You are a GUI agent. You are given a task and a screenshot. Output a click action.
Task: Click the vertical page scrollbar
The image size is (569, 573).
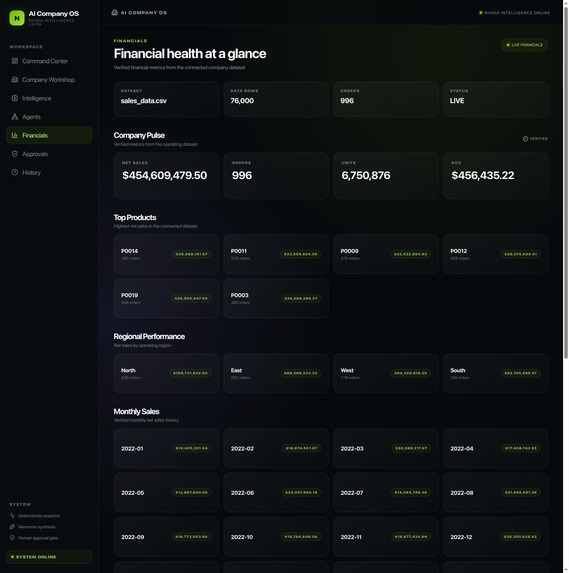[x=566, y=183]
